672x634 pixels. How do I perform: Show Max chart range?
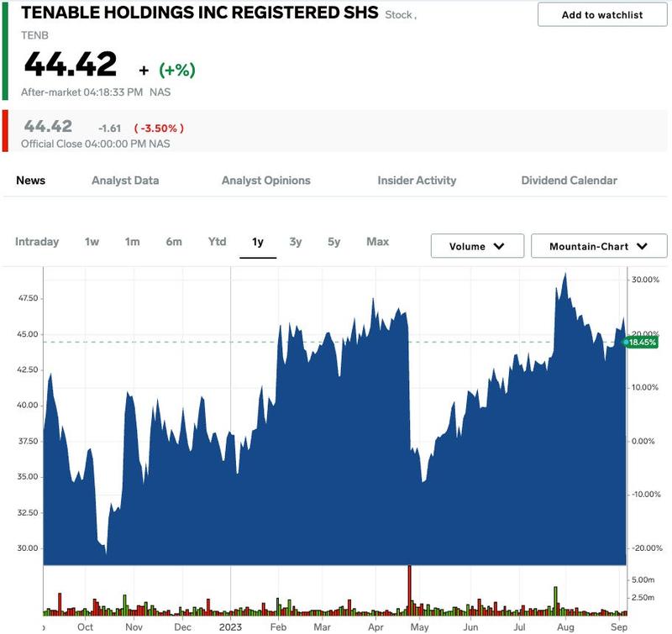[377, 242]
